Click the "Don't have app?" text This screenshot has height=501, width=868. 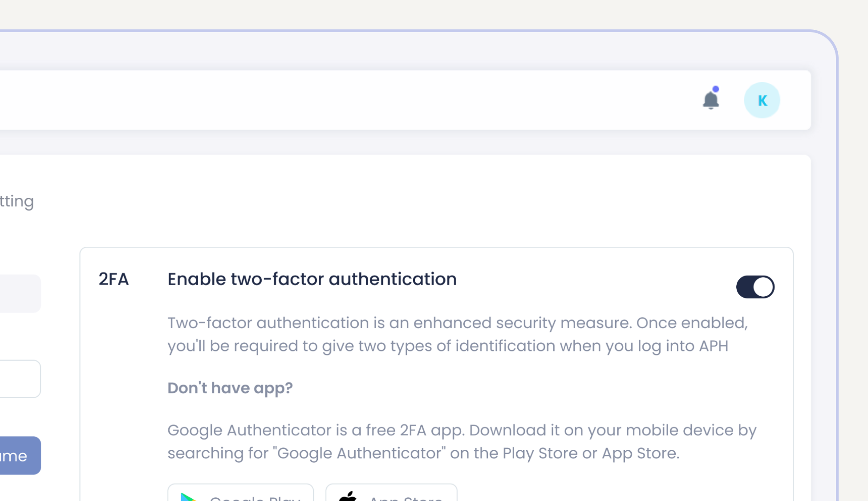[x=230, y=388]
